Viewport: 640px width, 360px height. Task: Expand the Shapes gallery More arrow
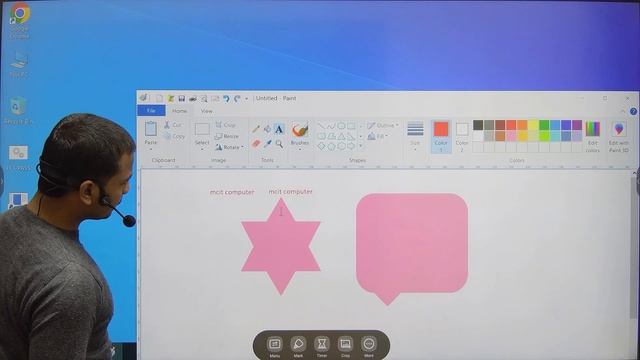361,146
